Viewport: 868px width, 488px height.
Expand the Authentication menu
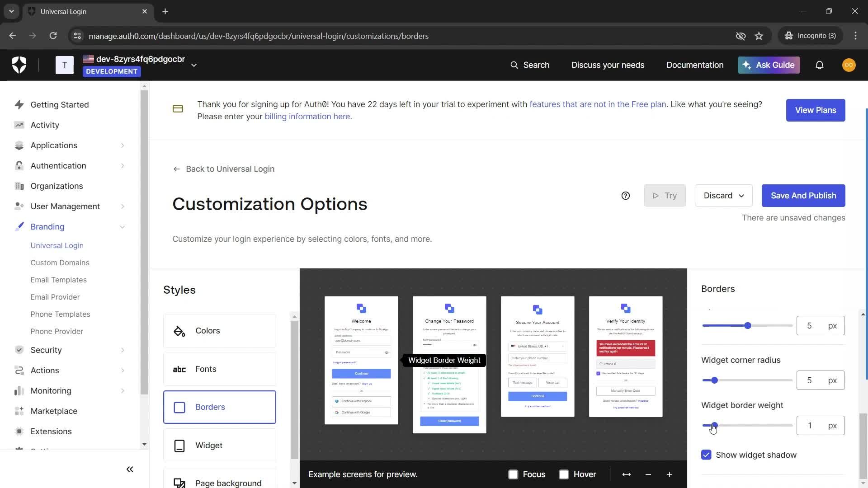coord(123,166)
